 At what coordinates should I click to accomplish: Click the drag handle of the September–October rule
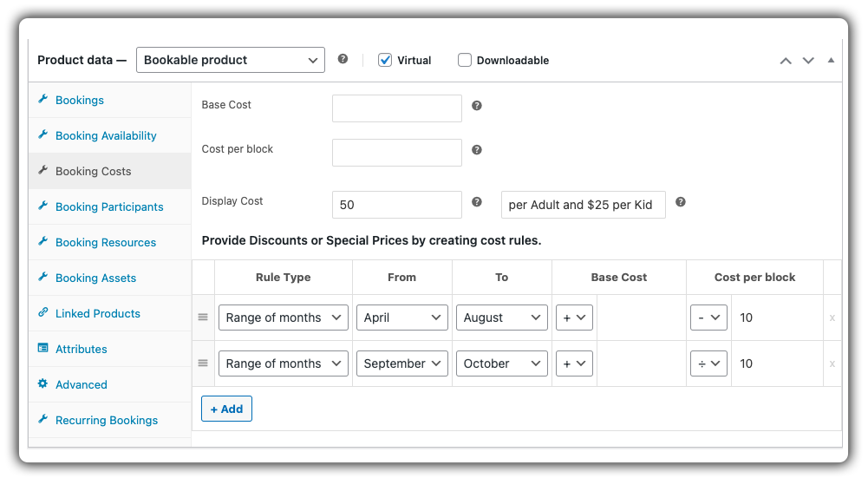coord(203,363)
